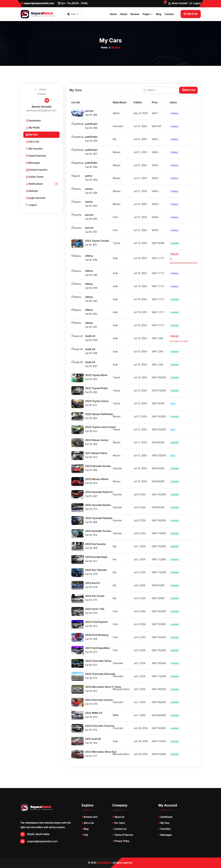The image size is (221, 868).
Task: Open the language selector dropdown
Action: coord(73,14)
